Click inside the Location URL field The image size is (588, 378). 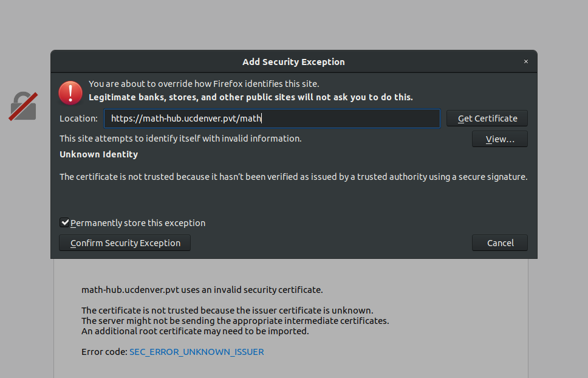[272, 119]
